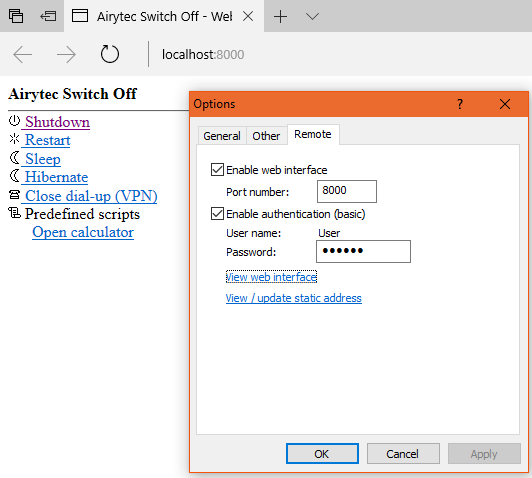Click OK in Options dialog
This screenshot has width=532, height=478.
point(322,454)
